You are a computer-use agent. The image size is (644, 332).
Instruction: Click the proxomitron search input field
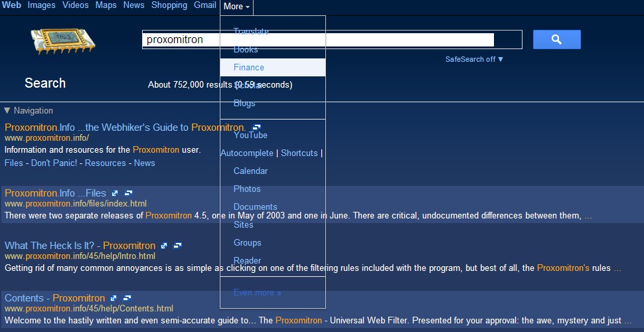[x=319, y=40]
